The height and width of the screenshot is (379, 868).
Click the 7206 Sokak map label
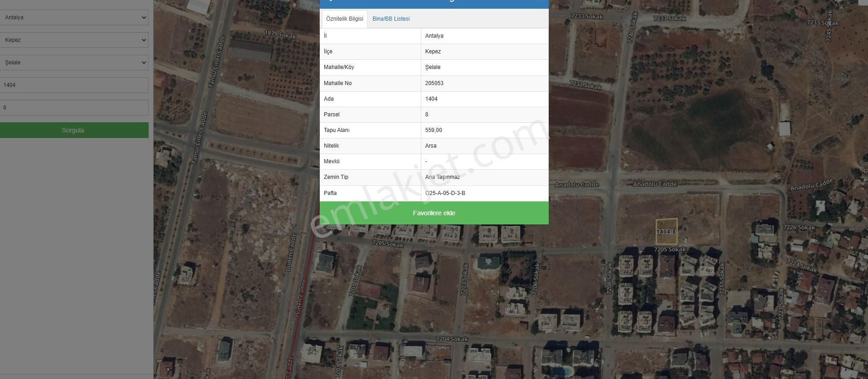point(535,279)
